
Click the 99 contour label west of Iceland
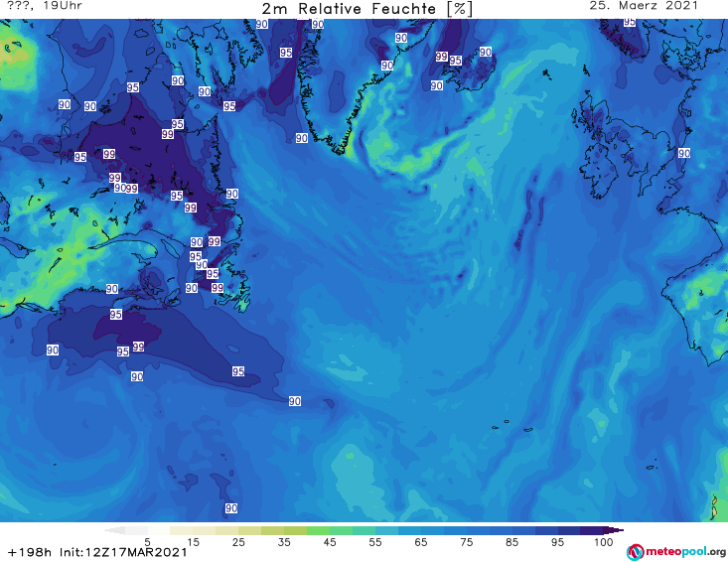[442, 57]
